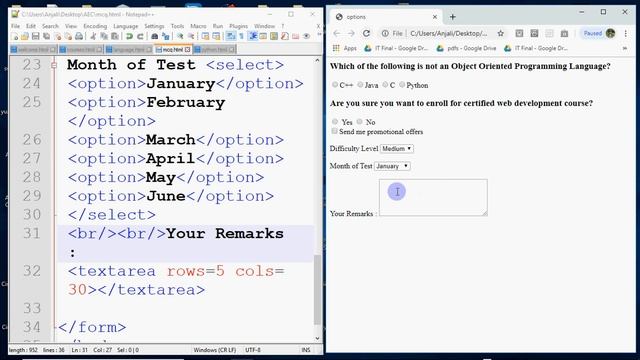Expand the hidden bookmarks overflow chevron in Chrome
Viewport: 640px width, 360px height.
[625, 48]
